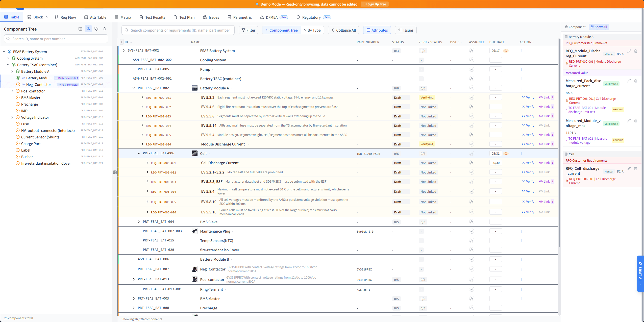Click the assignee icon on Battery Module A row
Viewport: 644px width, 322px height.
pos(472,88)
